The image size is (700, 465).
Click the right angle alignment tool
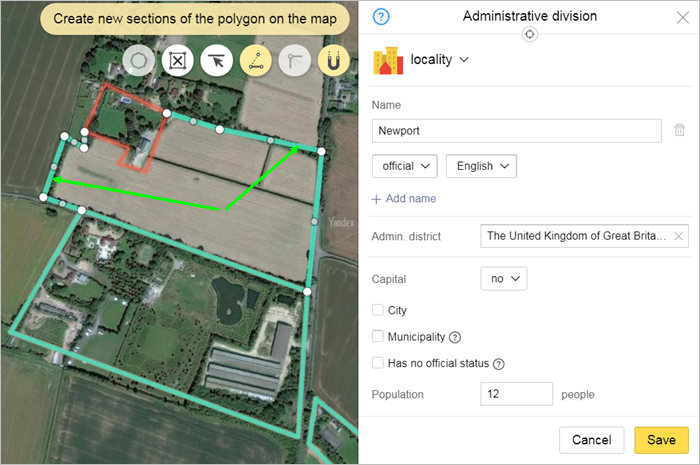click(x=295, y=61)
